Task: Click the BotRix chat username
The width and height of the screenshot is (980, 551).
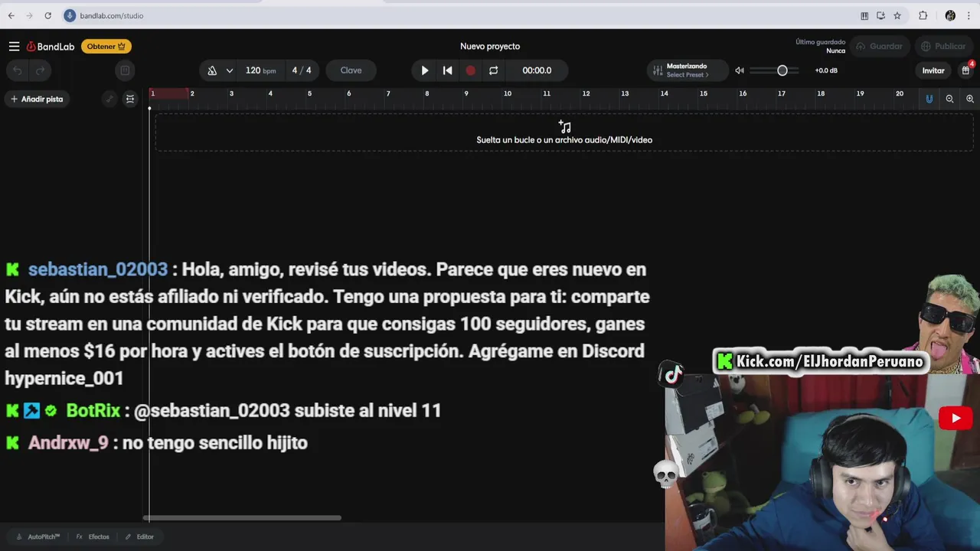Action: tap(93, 411)
